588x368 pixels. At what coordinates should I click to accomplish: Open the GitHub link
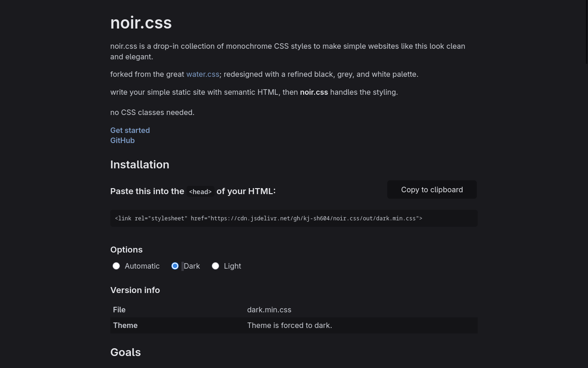tap(122, 140)
